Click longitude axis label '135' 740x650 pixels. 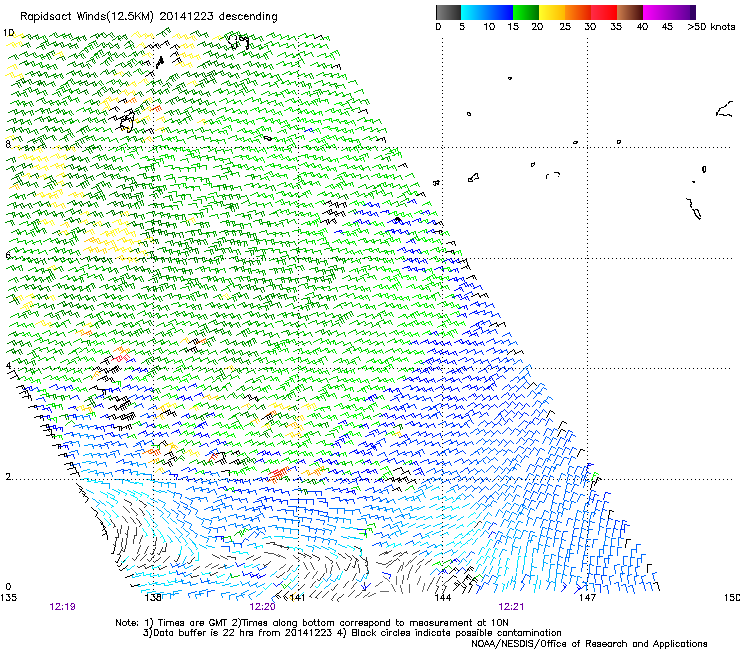click(x=8, y=598)
